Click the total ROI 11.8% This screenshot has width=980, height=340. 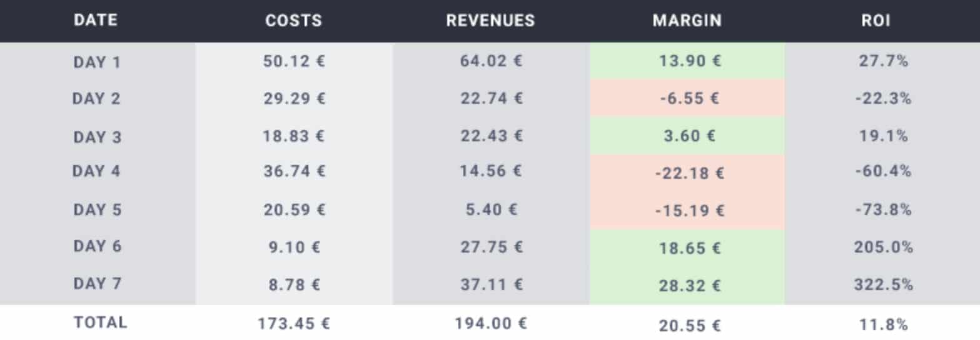click(883, 324)
